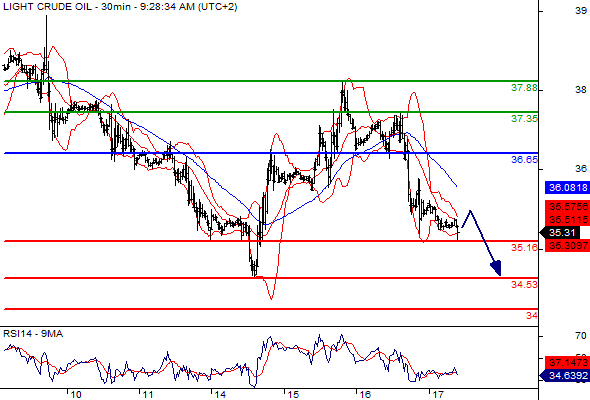Click the 38 price axis tick
The height and width of the screenshot is (400, 590).
pyautogui.click(x=581, y=90)
